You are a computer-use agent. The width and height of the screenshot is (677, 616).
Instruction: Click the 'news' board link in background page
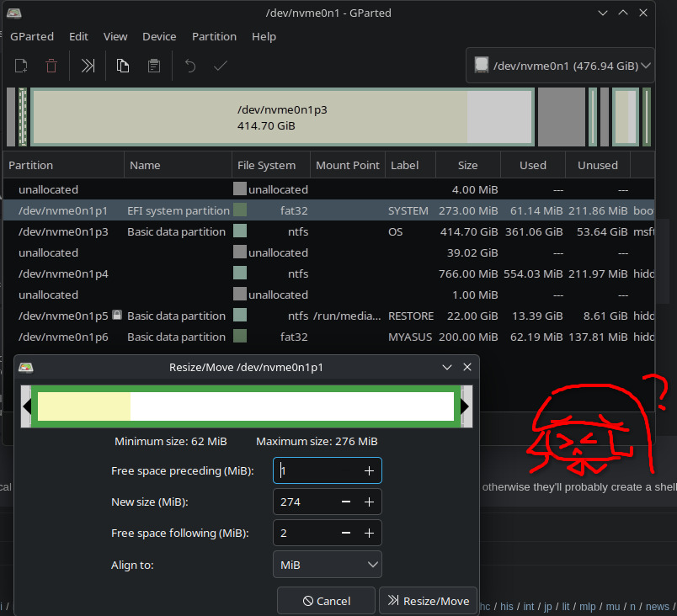coord(657,606)
